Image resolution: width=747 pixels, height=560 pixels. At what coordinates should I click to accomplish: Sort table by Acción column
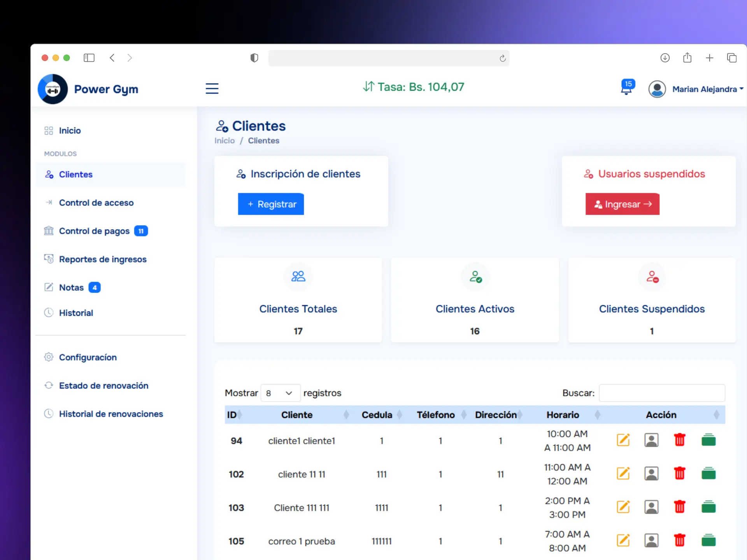(x=661, y=415)
